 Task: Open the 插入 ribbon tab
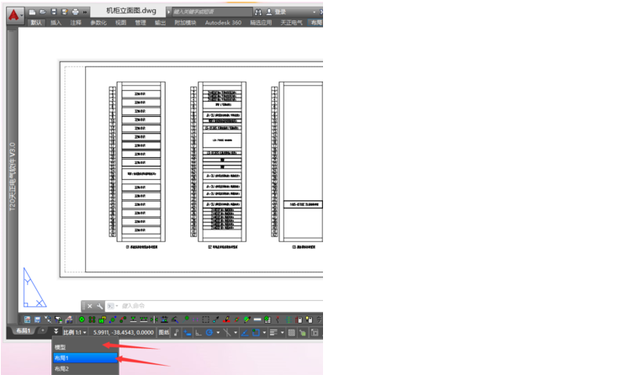(x=56, y=23)
